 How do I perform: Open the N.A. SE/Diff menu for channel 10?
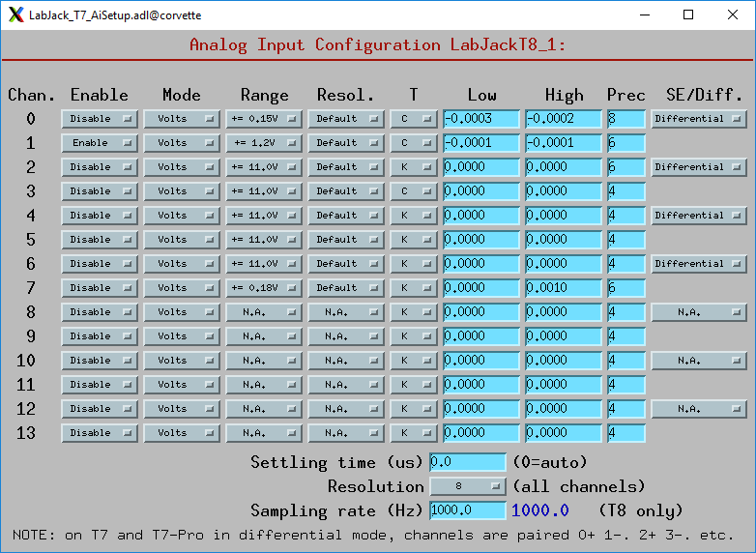699,361
